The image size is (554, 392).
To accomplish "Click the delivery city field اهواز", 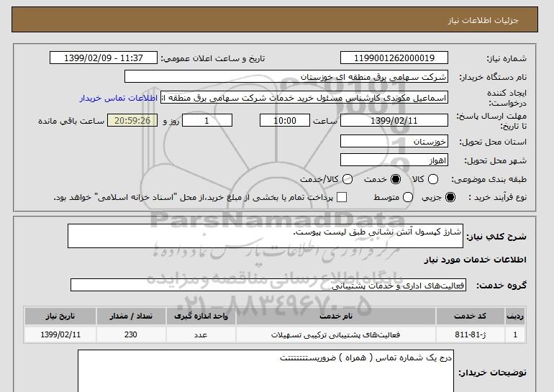I will pyautogui.click(x=394, y=160).
